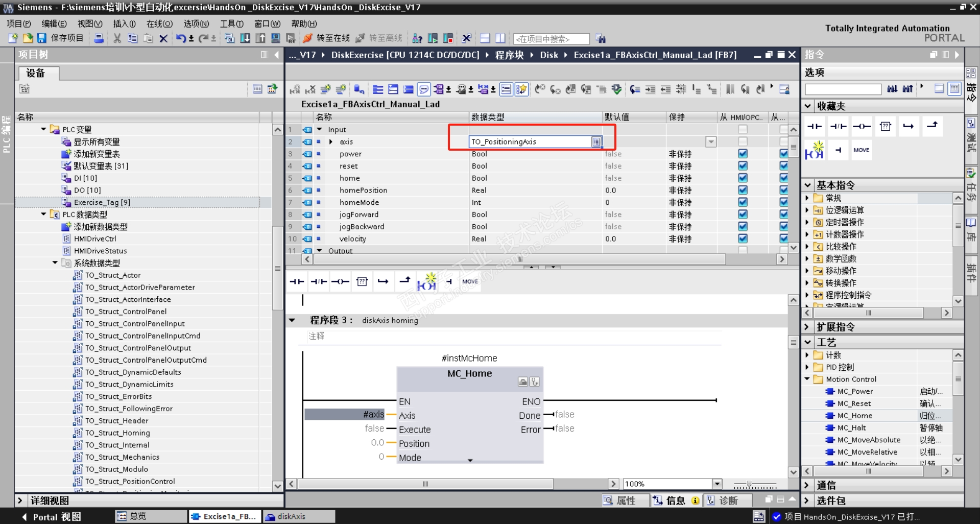The image size is (980, 524).
Task: Click the normally open contact in 收藏夹 panel
Action: click(815, 126)
